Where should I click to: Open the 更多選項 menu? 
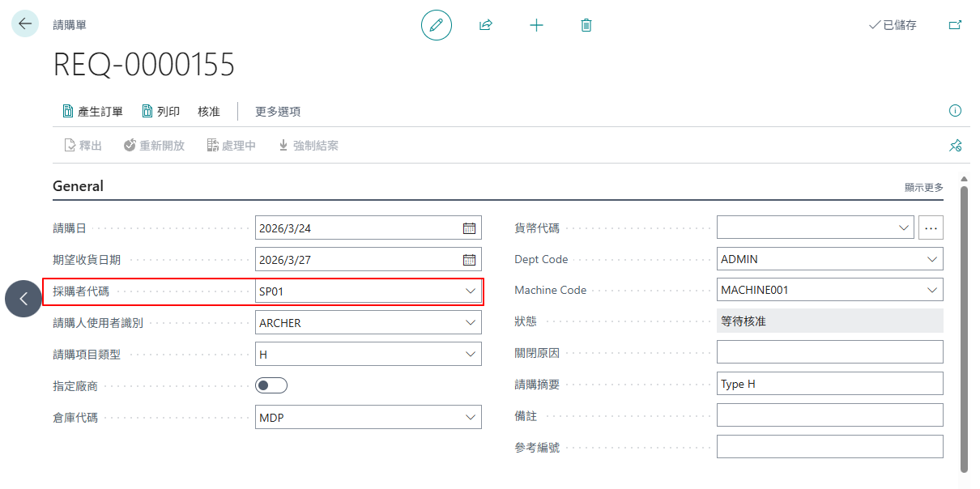point(278,112)
